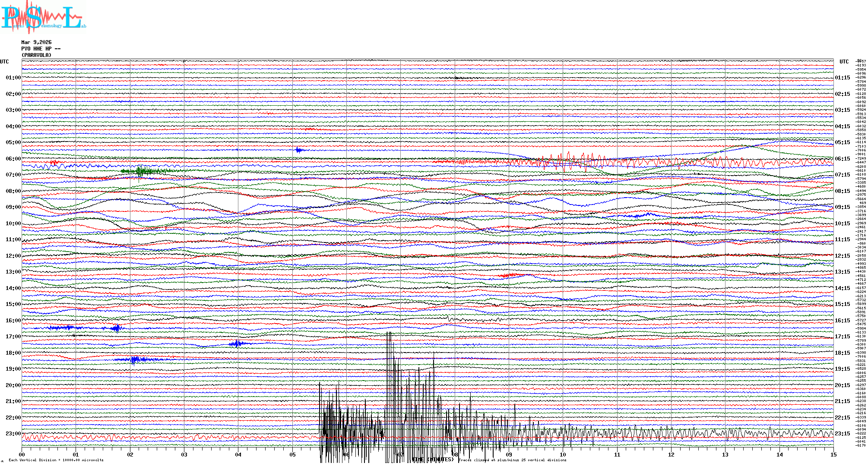This screenshot has height=466, width=868.
Task: Click the right UTC axis label
Action: [x=844, y=62]
